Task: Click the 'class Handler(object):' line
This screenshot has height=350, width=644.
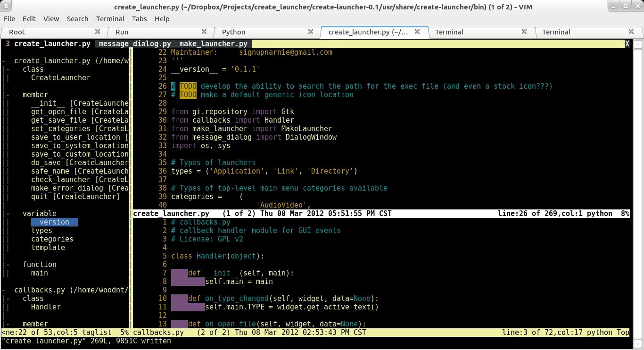Action: coord(217,256)
